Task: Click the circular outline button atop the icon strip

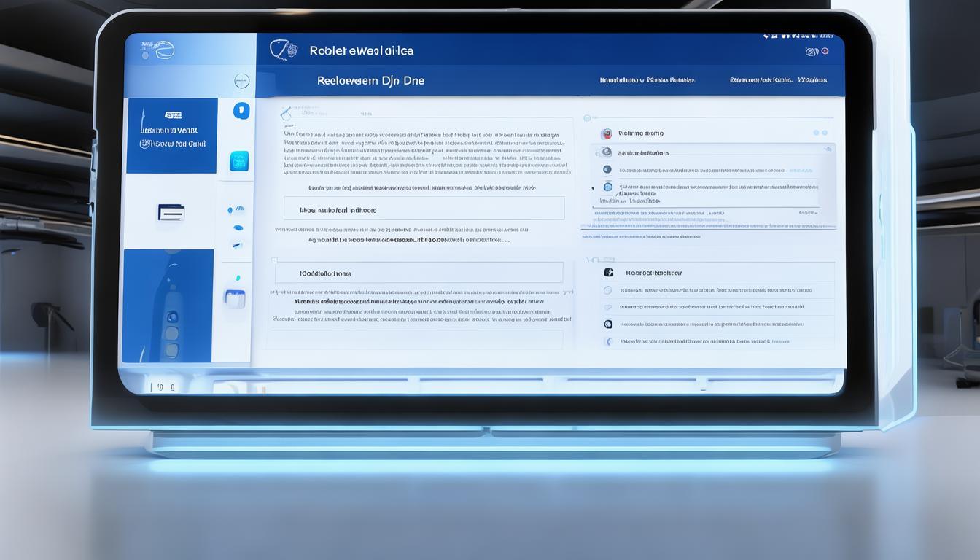Action: [x=241, y=81]
